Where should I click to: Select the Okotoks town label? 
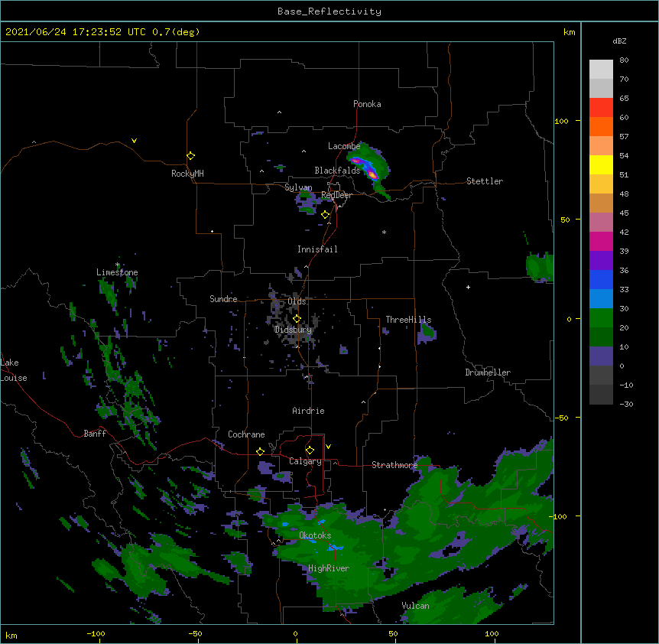(x=315, y=535)
